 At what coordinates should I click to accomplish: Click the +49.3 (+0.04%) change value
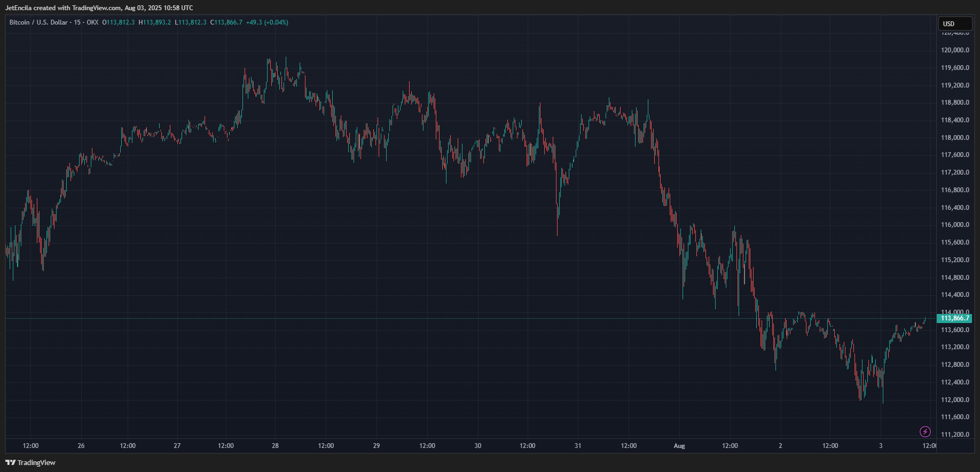[x=267, y=22]
